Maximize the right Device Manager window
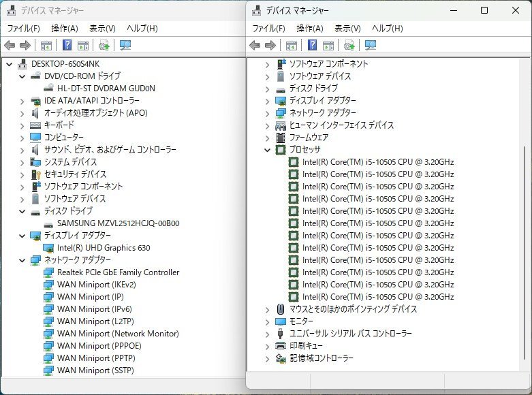532x395 pixels. (x=484, y=10)
